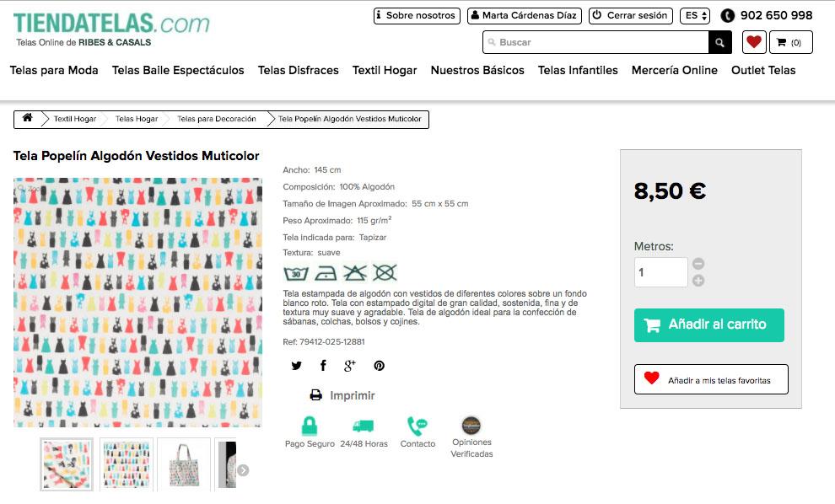This screenshot has width=835, height=504.
Task: Open favorites via red heart icon in header
Action: (754, 42)
